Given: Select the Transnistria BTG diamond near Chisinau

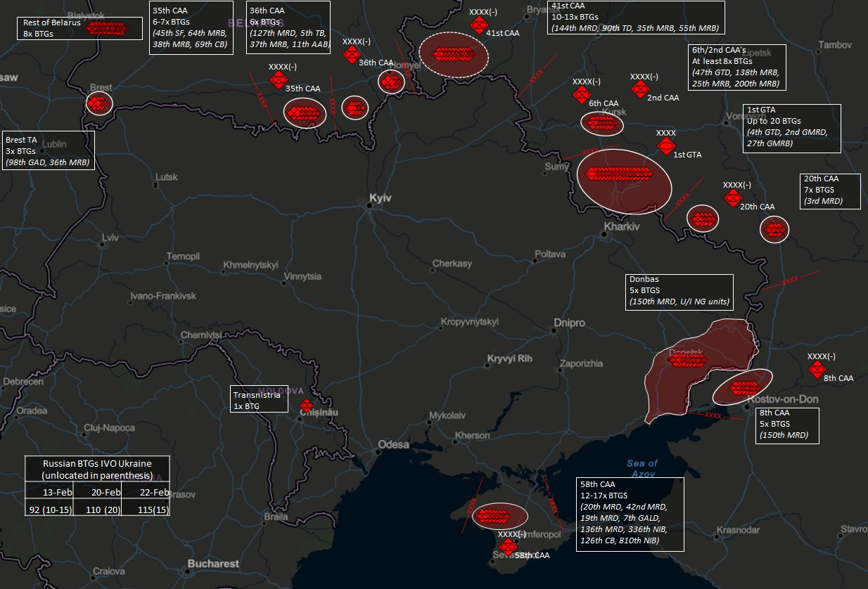Looking at the screenshot, I should [306, 406].
